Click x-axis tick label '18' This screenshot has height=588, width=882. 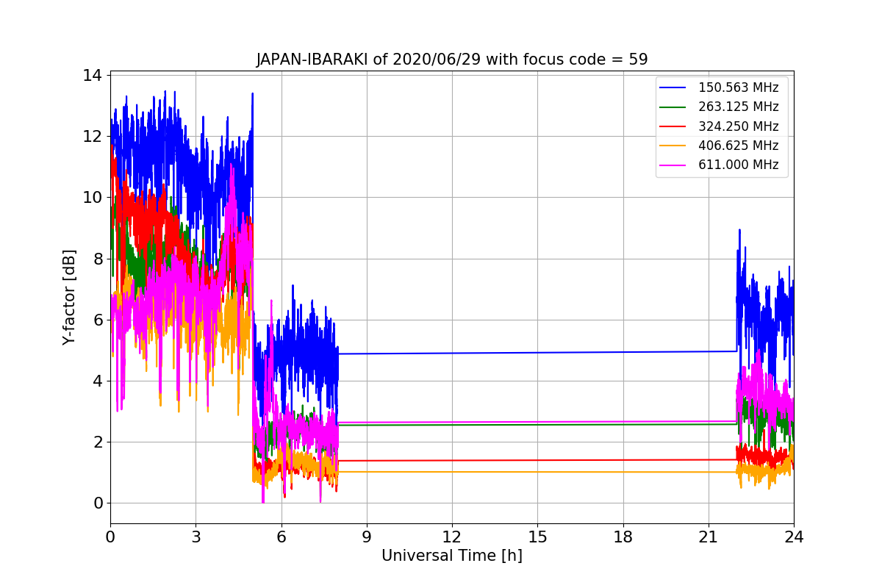(623, 537)
